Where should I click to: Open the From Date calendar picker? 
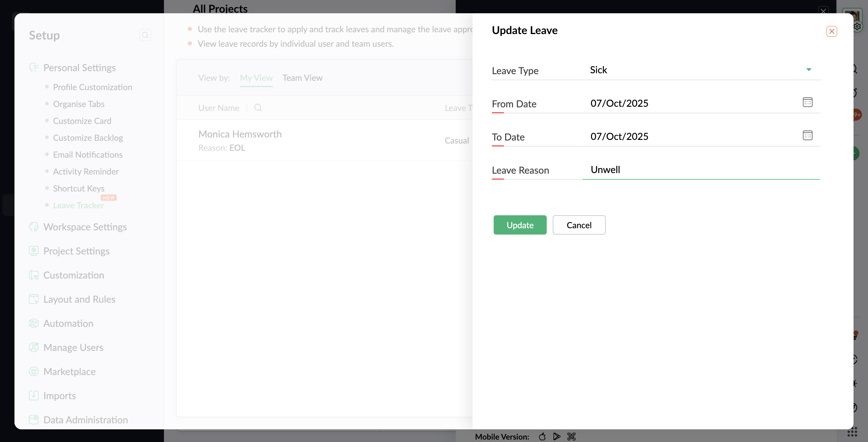(x=807, y=102)
